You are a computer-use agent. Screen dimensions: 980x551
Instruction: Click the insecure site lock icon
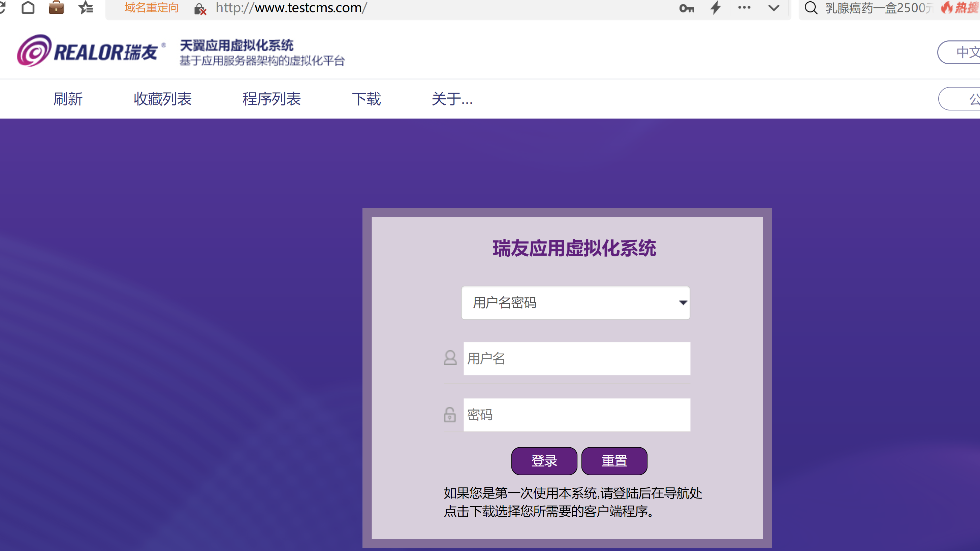click(x=200, y=9)
